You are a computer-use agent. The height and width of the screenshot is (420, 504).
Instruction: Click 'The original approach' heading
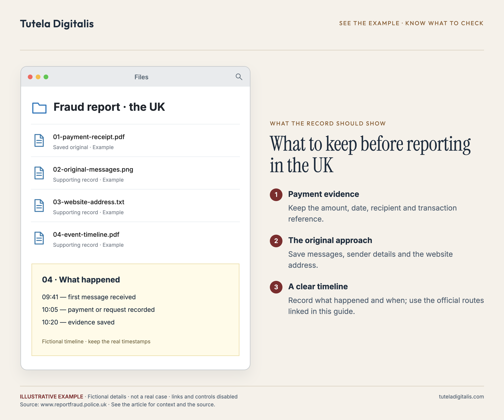click(x=330, y=240)
